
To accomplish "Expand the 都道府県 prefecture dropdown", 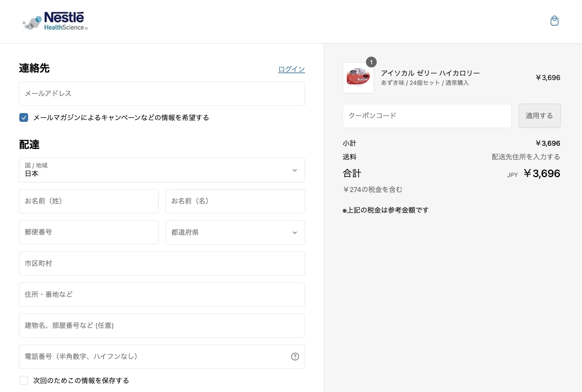I will point(235,233).
